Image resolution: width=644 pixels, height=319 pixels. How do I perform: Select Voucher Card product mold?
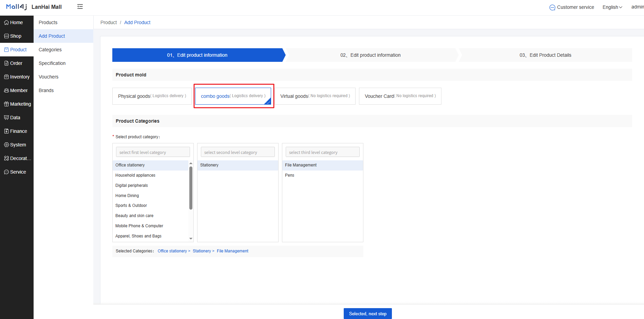coord(400,96)
